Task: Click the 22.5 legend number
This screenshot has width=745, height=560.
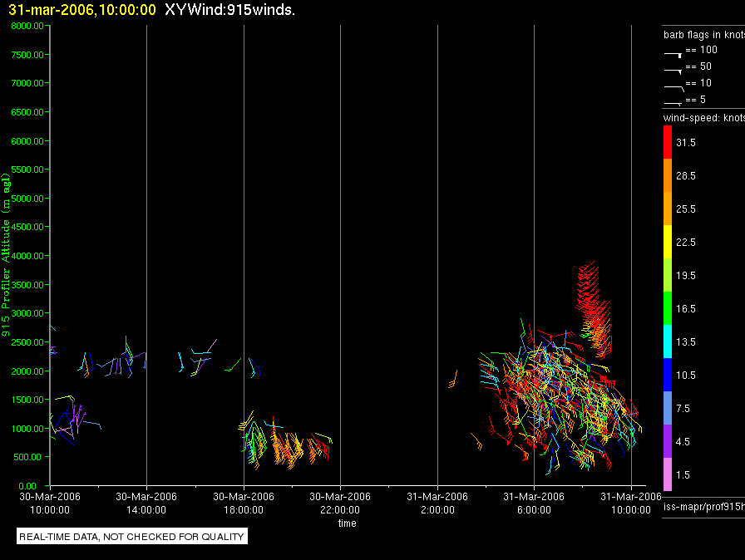Action: tap(686, 243)
